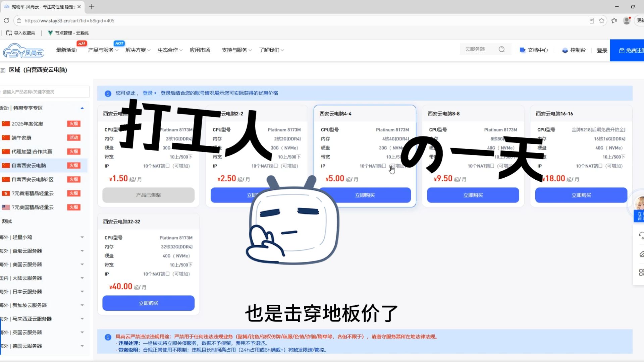Expand the 支持与服务 dropdown menu
The width and height of the screenshot is (644, 362).
click(x=236, y=50)
